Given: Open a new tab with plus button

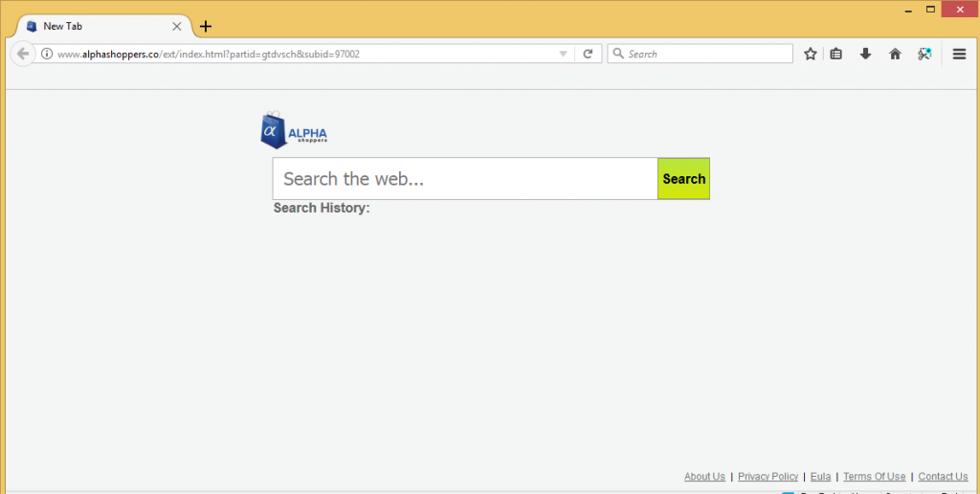Looking at the screenshot, I should 206,26.
